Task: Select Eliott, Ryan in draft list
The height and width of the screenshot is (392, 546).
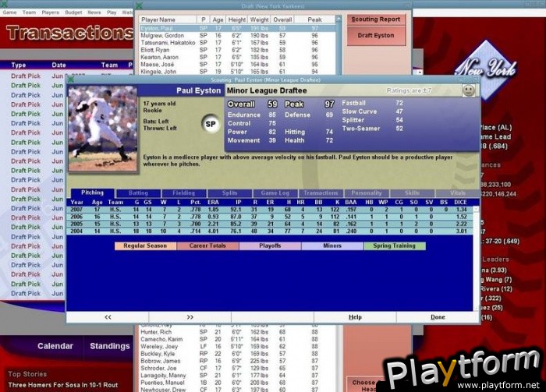Action: click(237, 50)
